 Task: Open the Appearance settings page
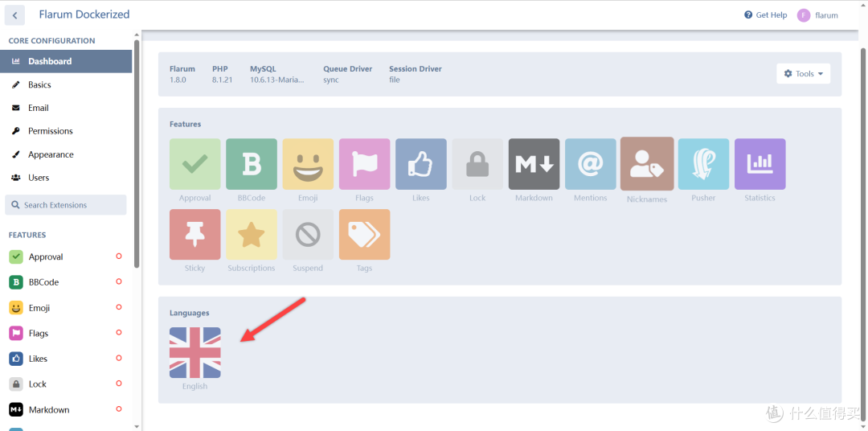coord(66,154)
